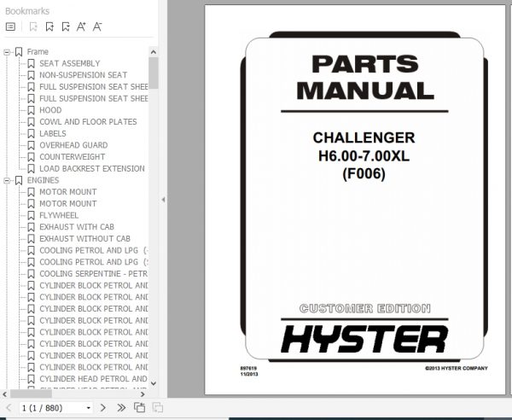The height and width of the screenshot is (420, 512).
Task: Open the bookmarks options list icon
Action: click(10, 26)
